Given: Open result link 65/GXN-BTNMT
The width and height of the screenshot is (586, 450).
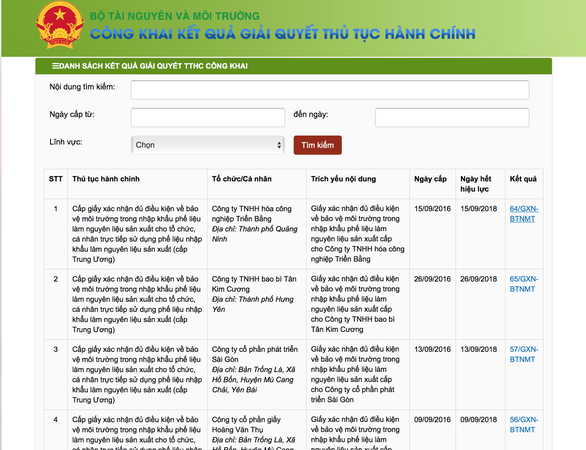Looking at the screenshot, I should pyautogui.click(x=524, y=284).
